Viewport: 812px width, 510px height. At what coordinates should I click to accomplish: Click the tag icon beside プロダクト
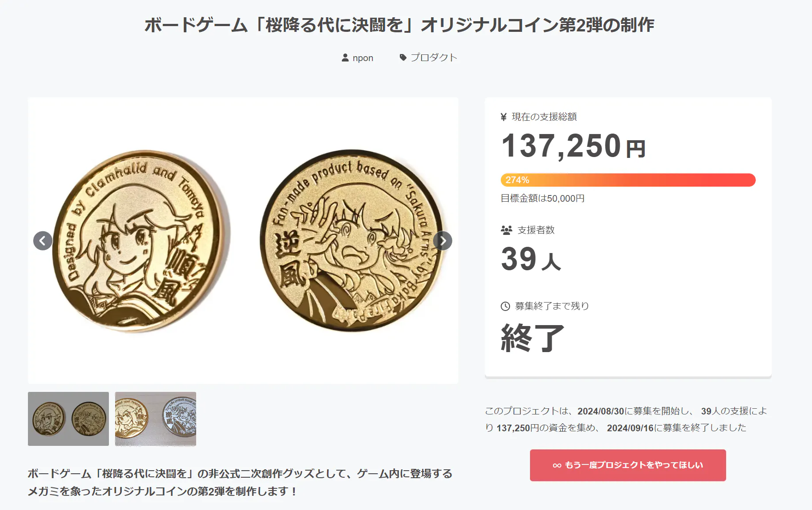[x=403, y=58]
